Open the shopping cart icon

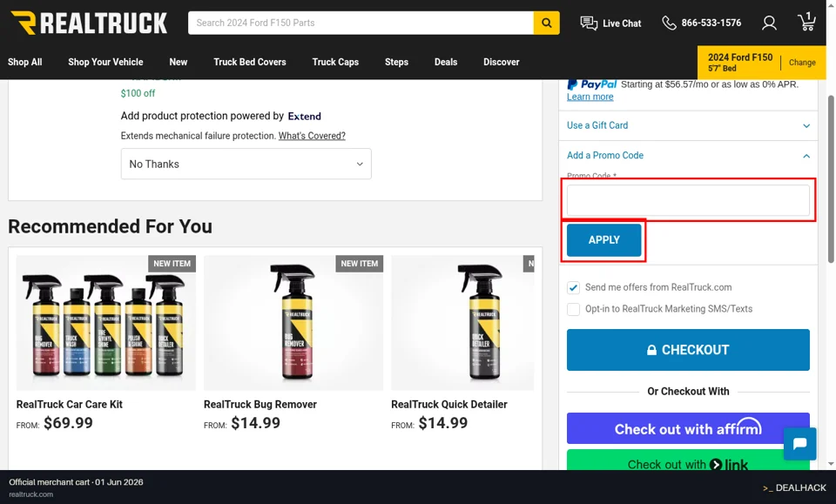tap(806, 22)
